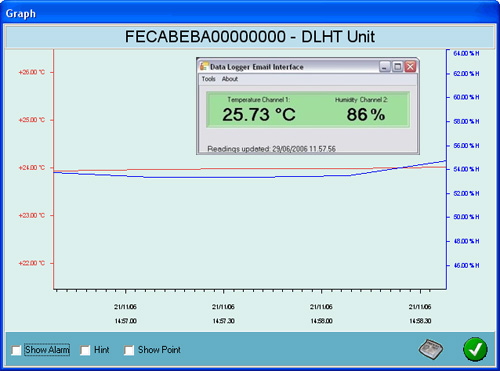Click the 54.00 %H axis label
Viewport: 500px width, 371px height.
pyautogui.click(x=466, y=169)
